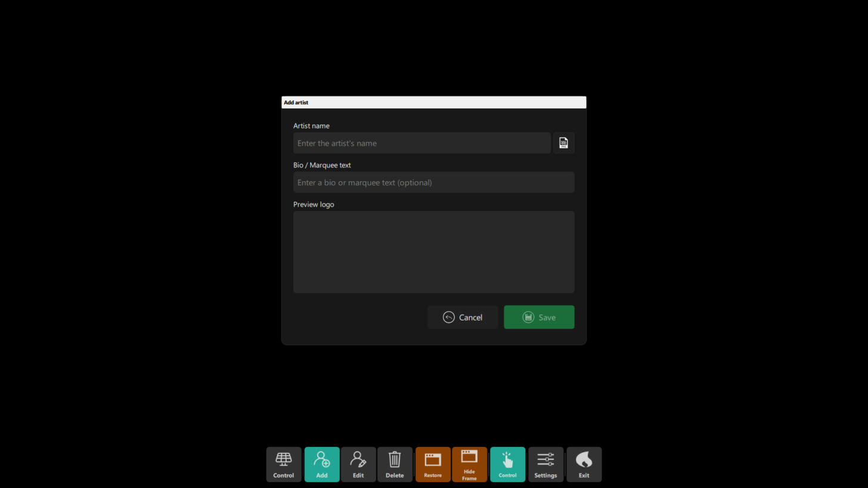Click the Preview logo area
Image resolution: width=868 pixels, height=488 pixels.
(x=433, y=252)
